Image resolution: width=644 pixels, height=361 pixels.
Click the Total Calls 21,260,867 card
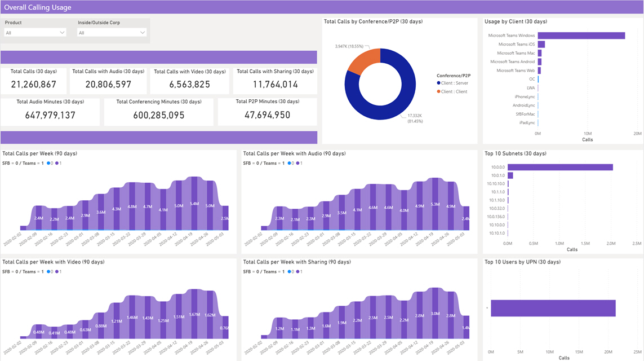[x=34, y=80]
